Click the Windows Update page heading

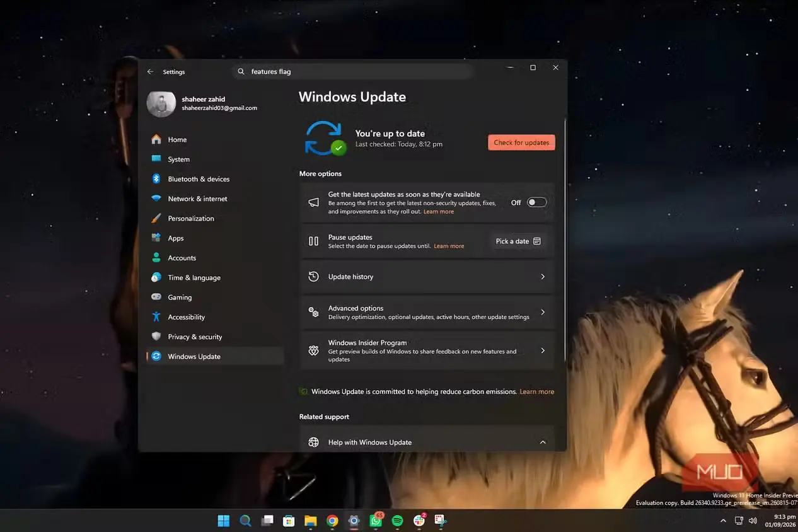click(x=352, y=97)
